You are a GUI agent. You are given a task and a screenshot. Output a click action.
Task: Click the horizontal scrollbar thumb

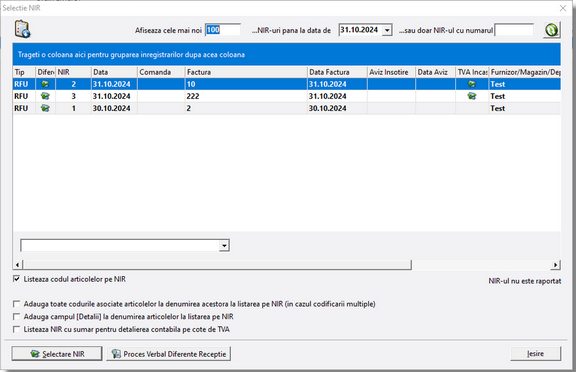[217, 264]
